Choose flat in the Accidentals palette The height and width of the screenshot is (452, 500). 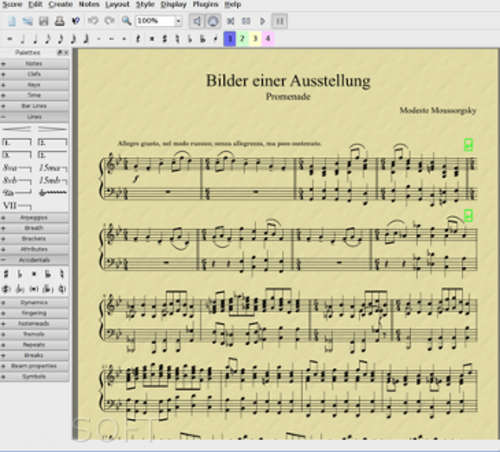coord(20,274)
